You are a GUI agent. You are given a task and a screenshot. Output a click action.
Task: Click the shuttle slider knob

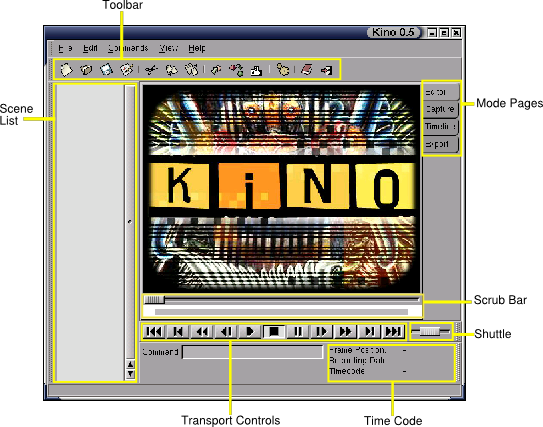[x=429, y=331]
